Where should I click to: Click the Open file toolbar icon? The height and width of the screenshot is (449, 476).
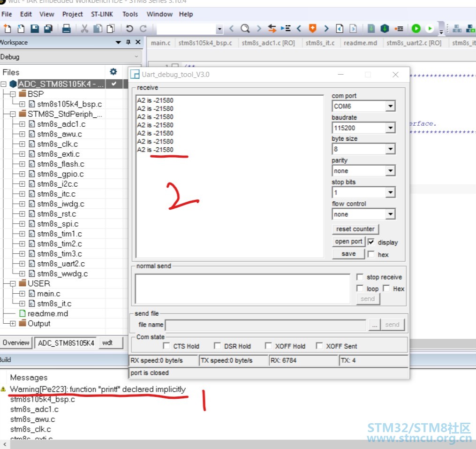(x=21, y=29)
